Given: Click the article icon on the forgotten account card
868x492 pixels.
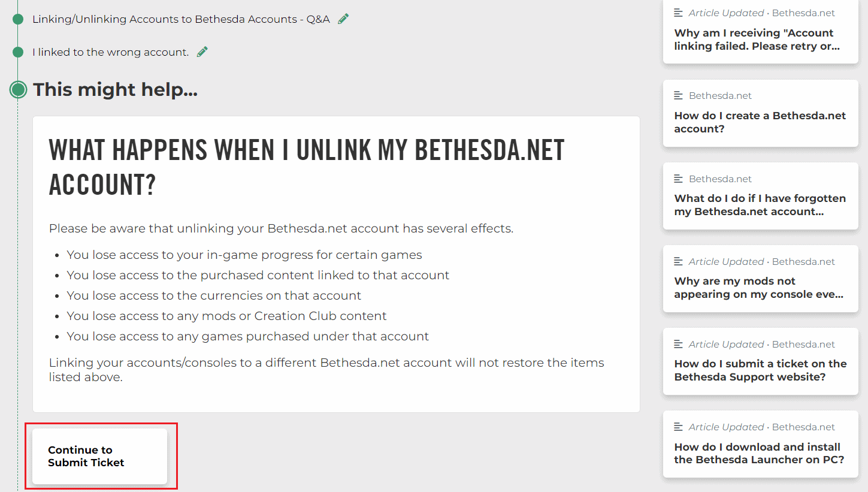Looking at the screenshot, I should pos(678,177).
